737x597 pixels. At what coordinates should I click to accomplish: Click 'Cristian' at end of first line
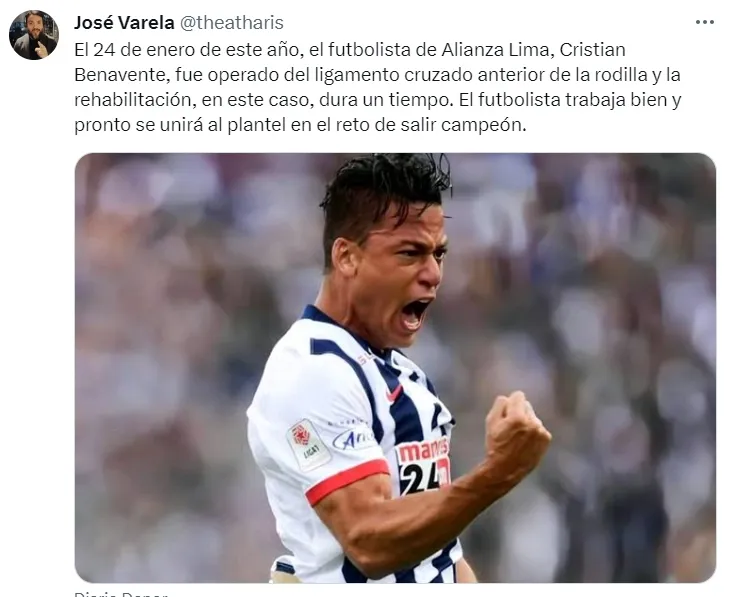(592, 50)
